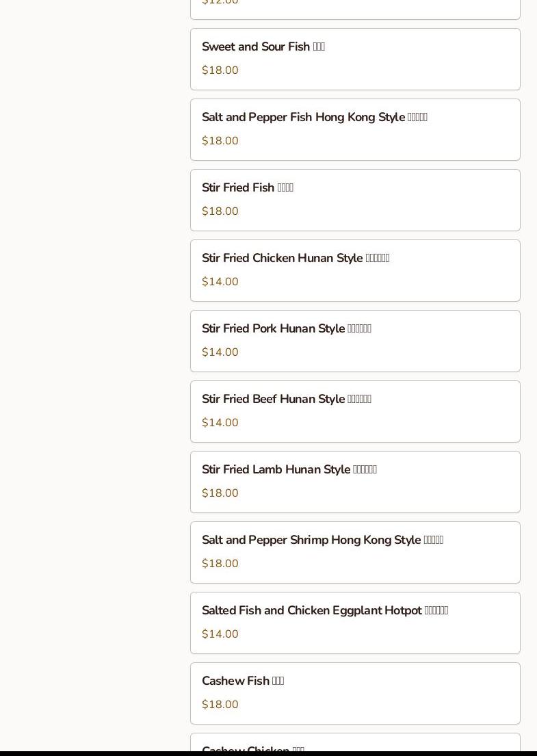Click the $18.00 price under Stir Fried Fish
Viewport: 537px width, 756px height.
click(x=220, y=211)
